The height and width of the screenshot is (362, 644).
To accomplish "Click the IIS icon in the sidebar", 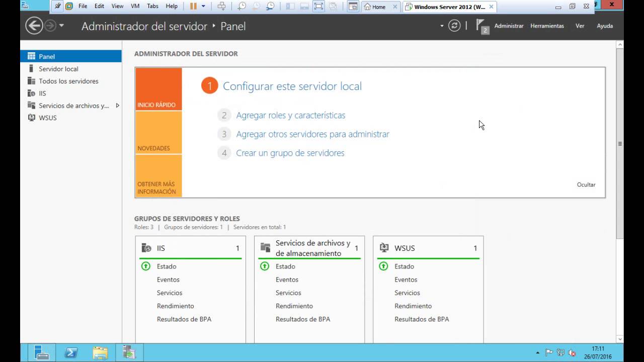I will pyautogui.click(x=31, y=93).
